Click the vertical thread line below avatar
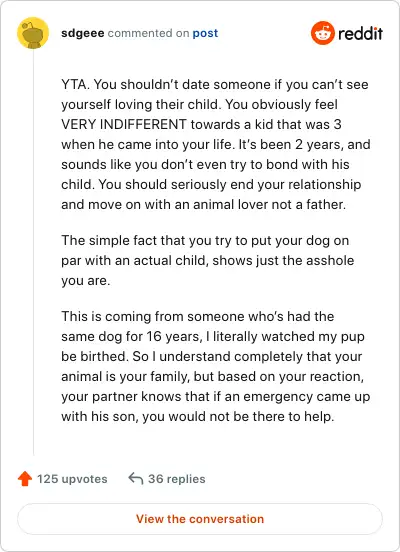The height and width of the screenshot is (552, 400). [x=33, y=252]
